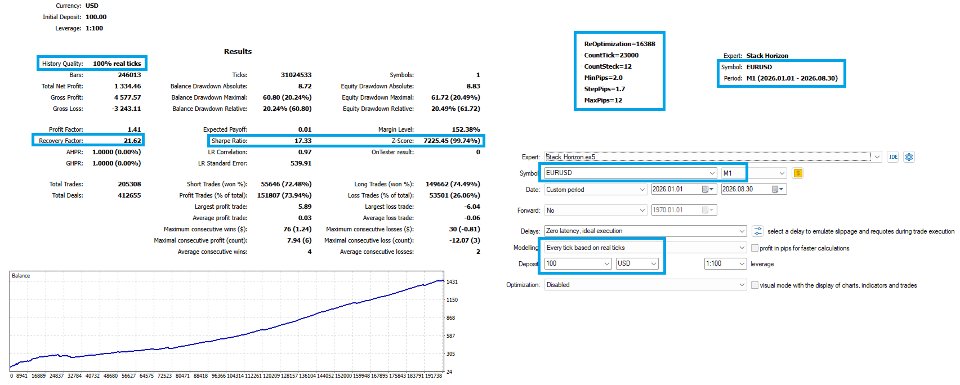This screenshot has height=385, width=960.
Task: Click the Largest loss trade value -6.04
Action: click(472, 206)
